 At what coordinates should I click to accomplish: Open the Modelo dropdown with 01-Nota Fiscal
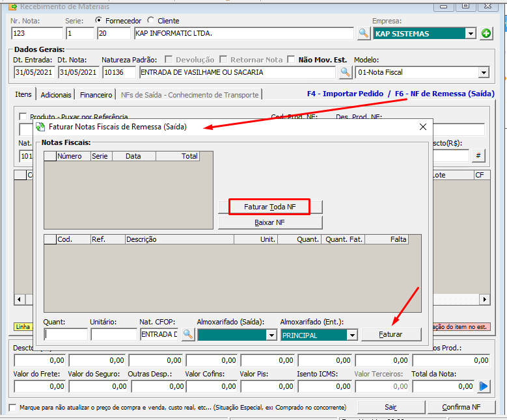coord(483,72)
